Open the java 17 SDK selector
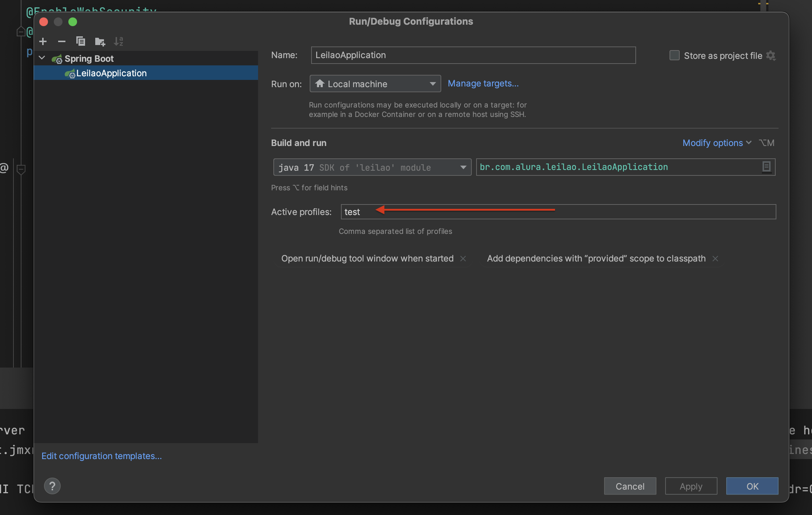Viewport: 812px width, 515px height. [463, 167]
